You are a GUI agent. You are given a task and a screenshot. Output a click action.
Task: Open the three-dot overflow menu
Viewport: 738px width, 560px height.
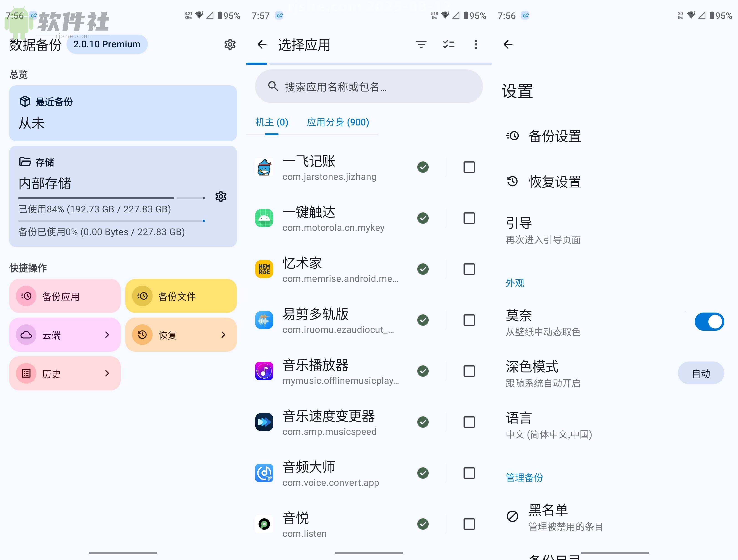pos(476,44)
